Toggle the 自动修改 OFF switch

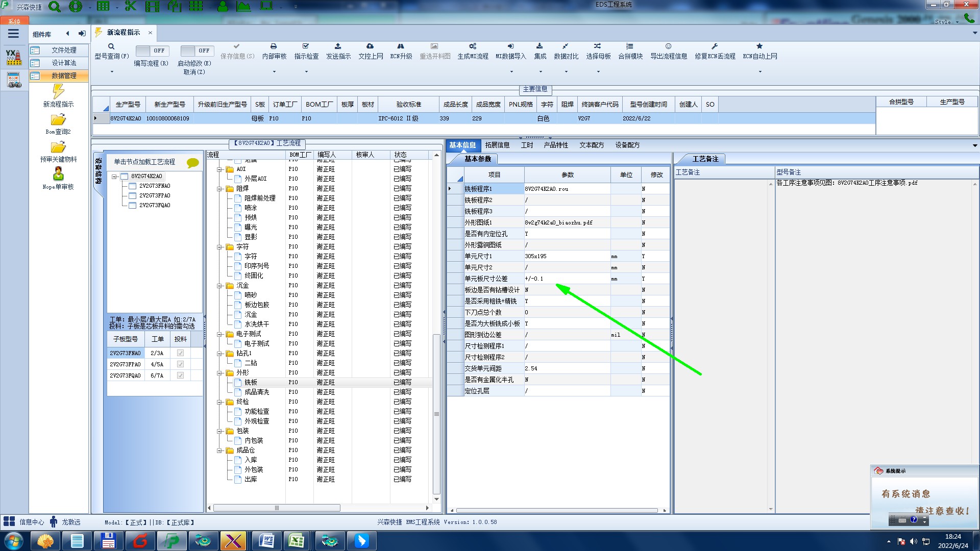point(197,51)
